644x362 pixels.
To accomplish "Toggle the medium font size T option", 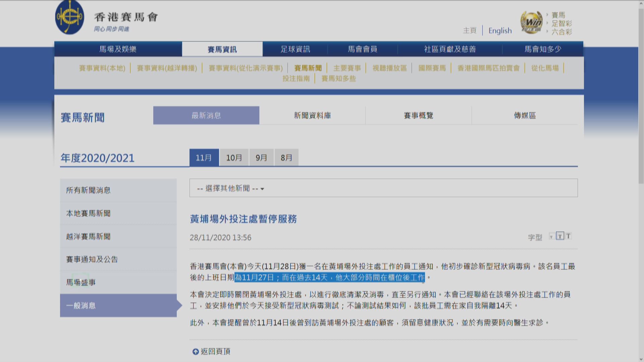I will 560,236.
